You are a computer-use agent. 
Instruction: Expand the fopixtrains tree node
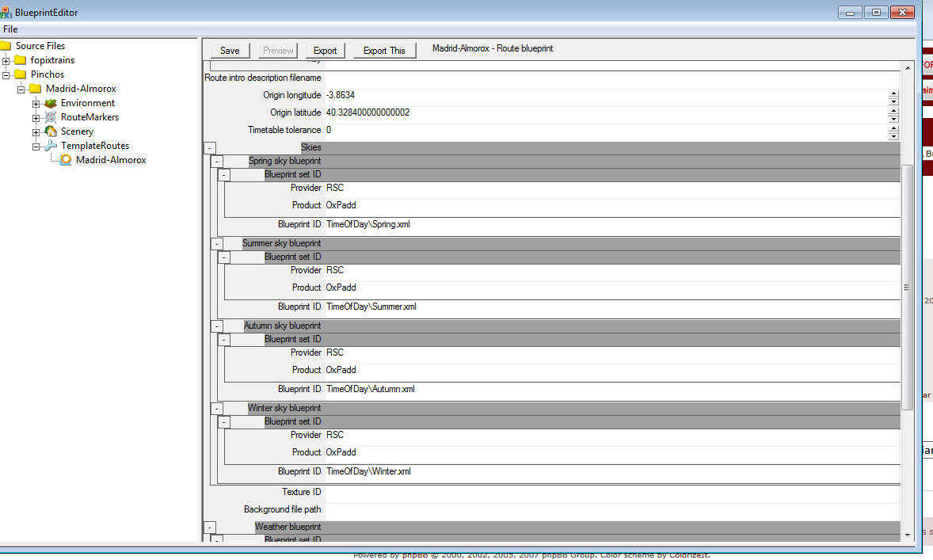click(6, 61)
